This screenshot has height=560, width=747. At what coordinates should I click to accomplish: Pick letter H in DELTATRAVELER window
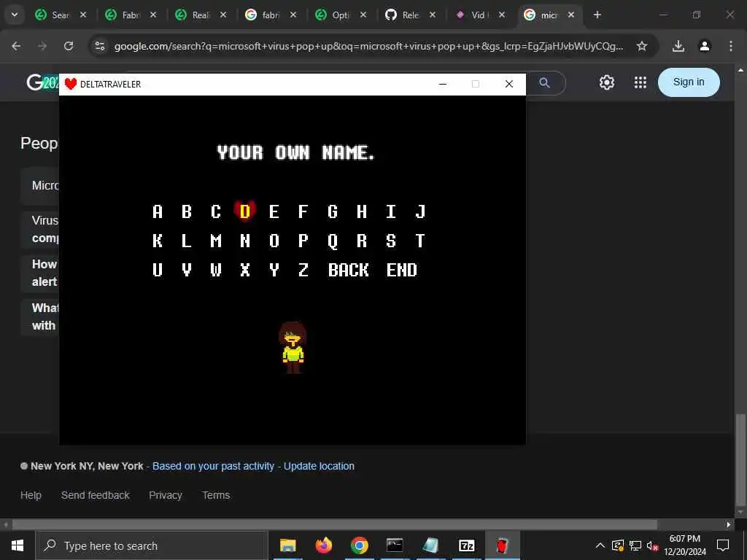tap(362, 211)
